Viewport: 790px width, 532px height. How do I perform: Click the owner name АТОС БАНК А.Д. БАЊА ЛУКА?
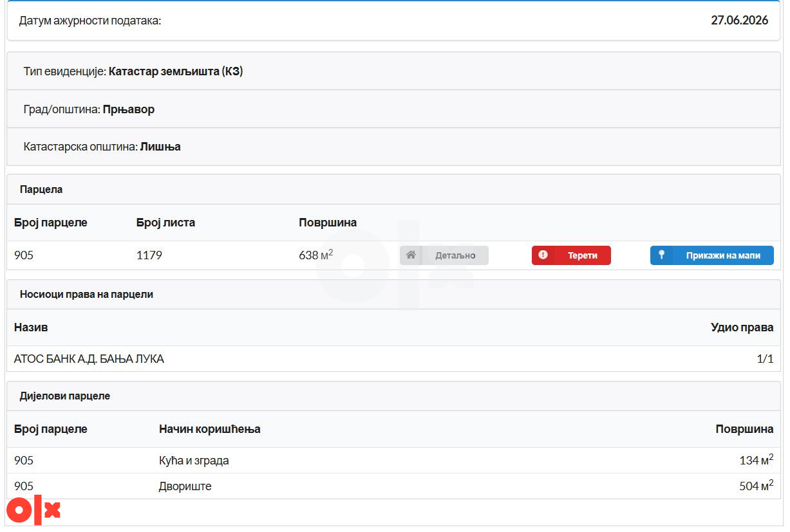pos(89,359)
